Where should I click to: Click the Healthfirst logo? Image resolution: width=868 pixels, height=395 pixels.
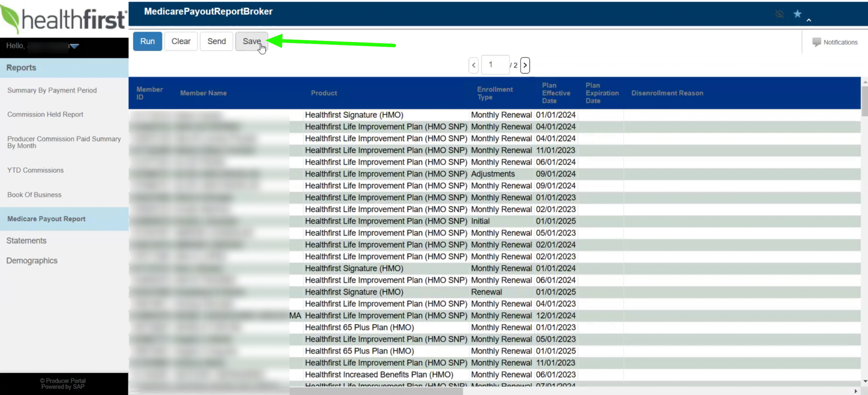click(x=64, y=19)
